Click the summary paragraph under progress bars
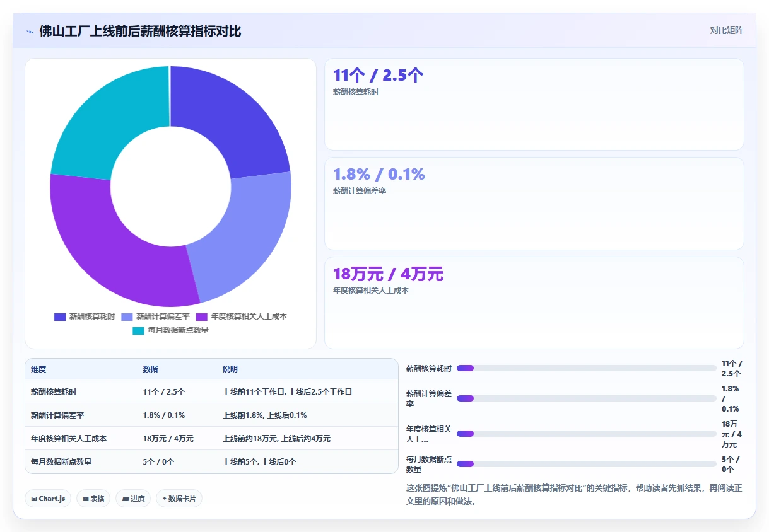 [574, 495]
